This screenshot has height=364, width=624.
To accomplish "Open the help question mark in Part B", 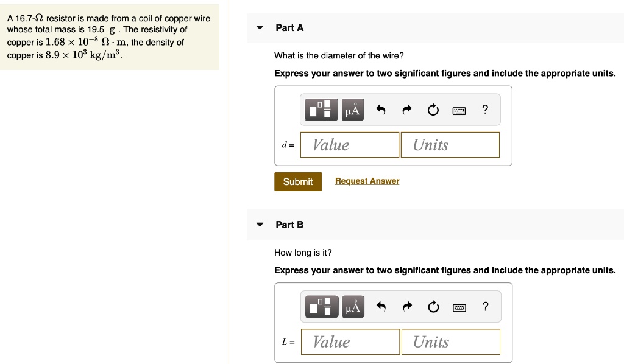I will click(485, 307).
